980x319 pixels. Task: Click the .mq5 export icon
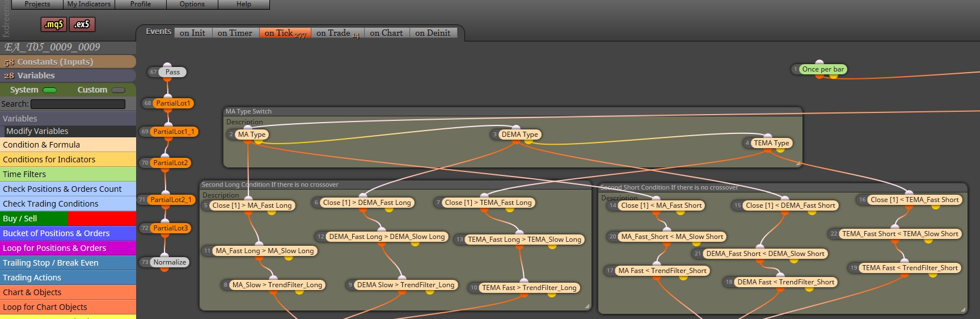(x=54, y=24)
